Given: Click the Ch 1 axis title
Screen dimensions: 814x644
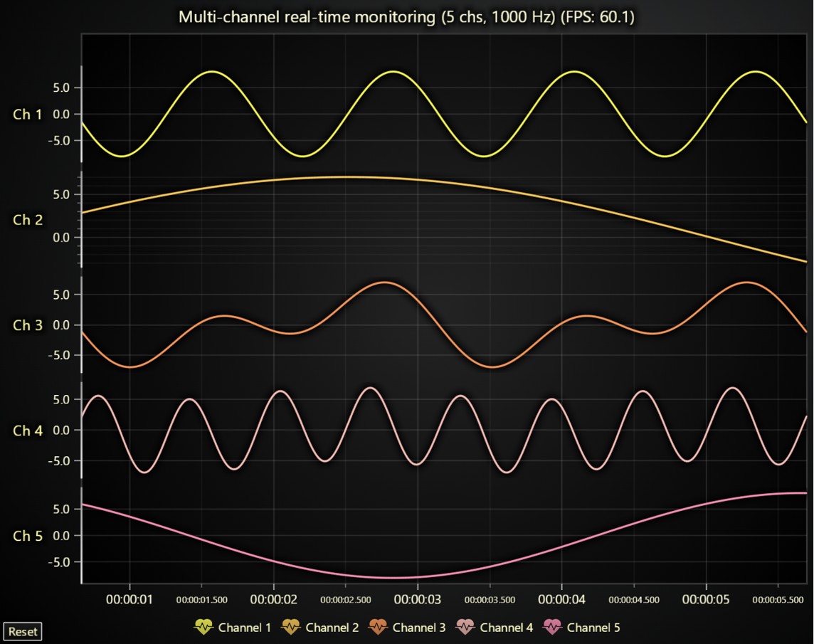Looking at the screenshot, I should pyautogui.click(x=28, y=115).
